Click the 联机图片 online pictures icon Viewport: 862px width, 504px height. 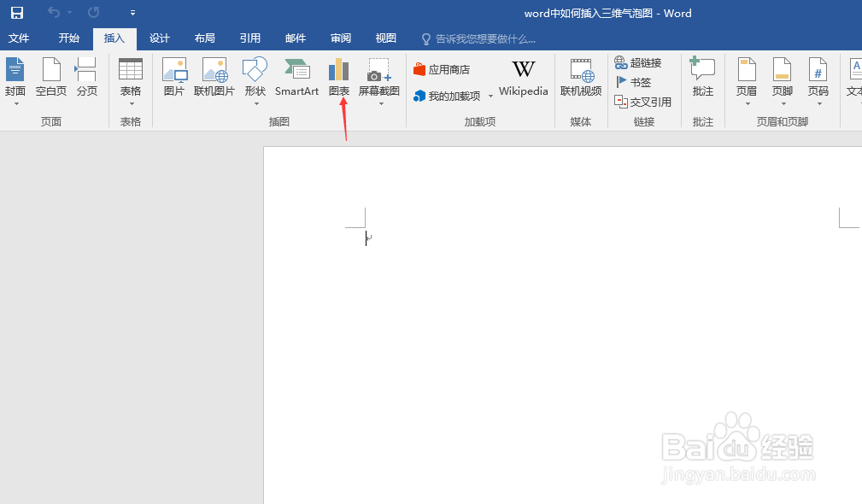point(214,81)
